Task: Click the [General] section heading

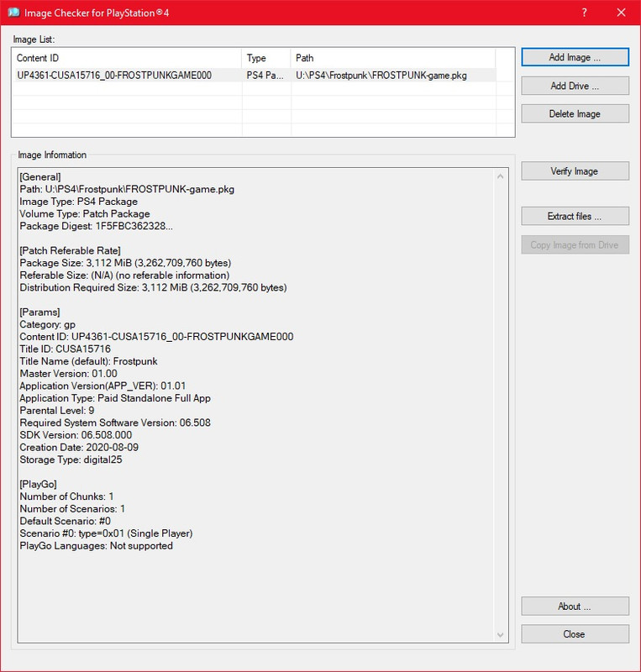Action: pyautogui.click(x=40, y=177)
